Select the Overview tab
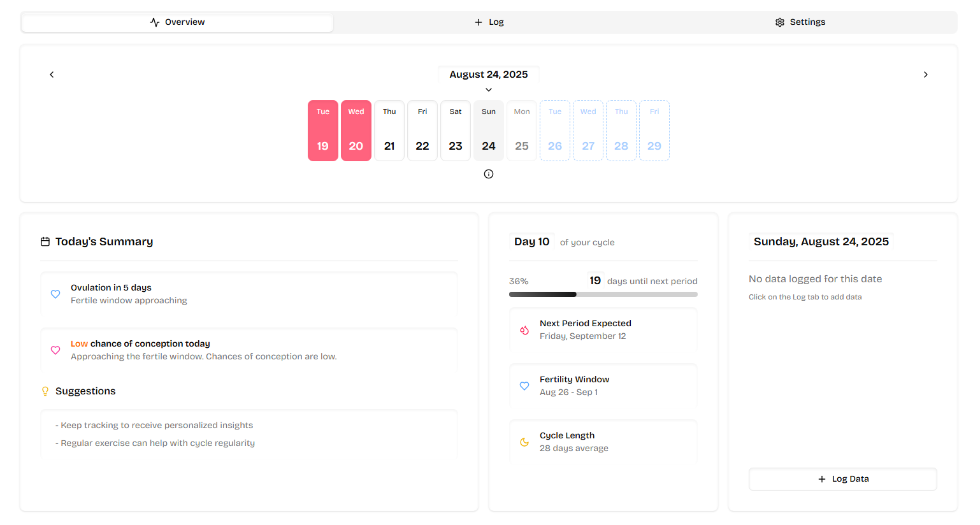 (177, 22)
